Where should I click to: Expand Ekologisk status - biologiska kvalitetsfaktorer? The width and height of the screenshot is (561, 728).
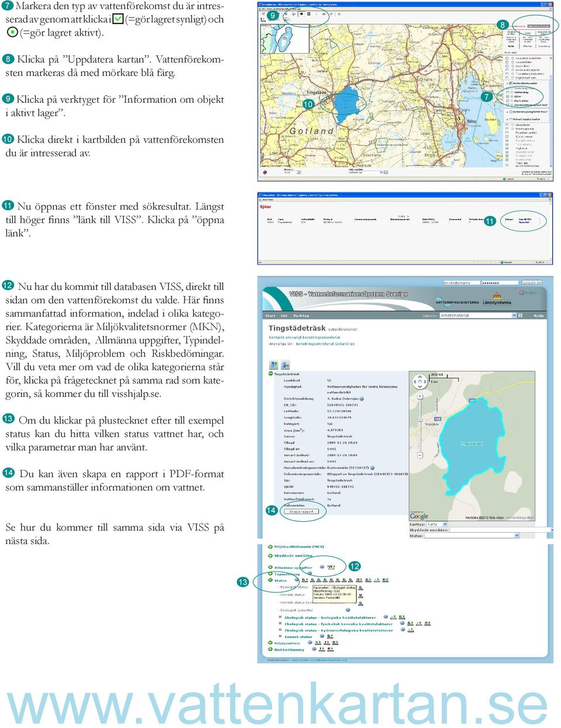coord(280,617)
